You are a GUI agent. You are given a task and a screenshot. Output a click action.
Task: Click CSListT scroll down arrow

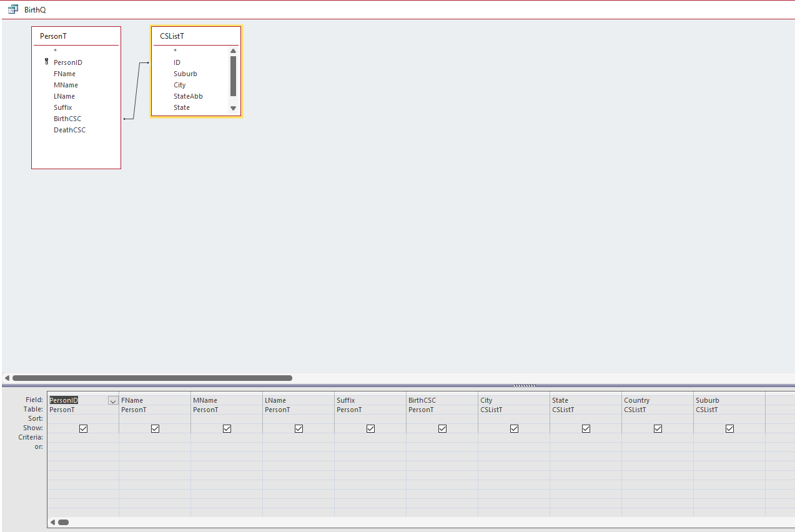tap(233, 108)
